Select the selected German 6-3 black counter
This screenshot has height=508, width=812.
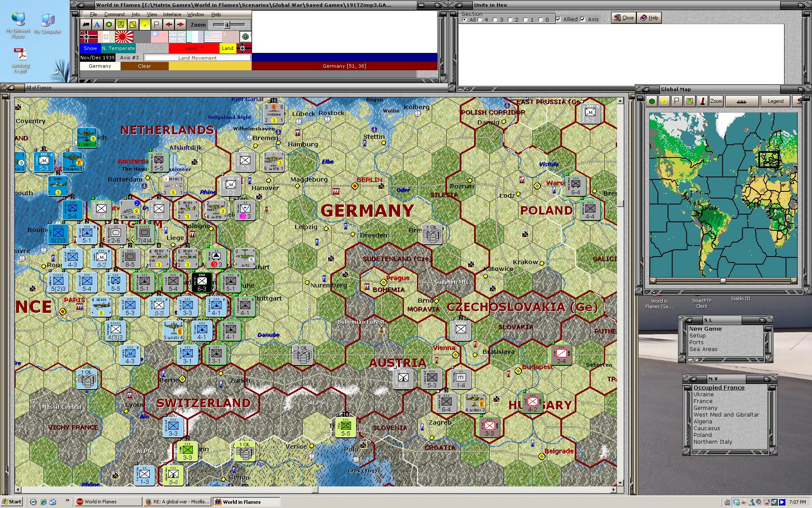pyautogui.click(x=202, y=282)
